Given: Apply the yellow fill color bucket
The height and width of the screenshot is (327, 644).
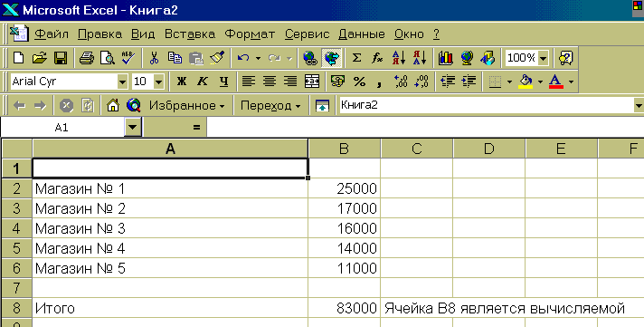Looking at the screenshot, I should (526, 82).
